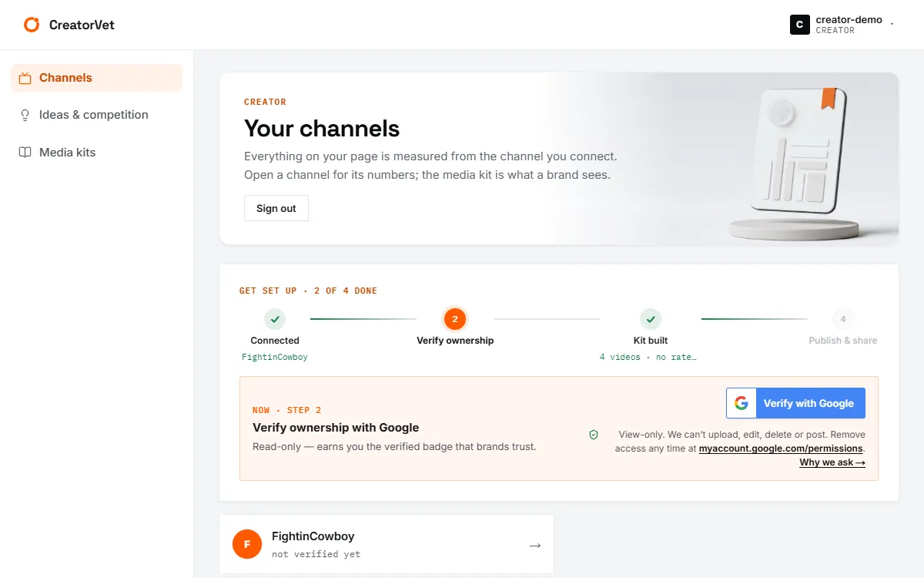The image size is (924, 578).
Task: Click the Verify ownership step label
Action: pos(455,341)
